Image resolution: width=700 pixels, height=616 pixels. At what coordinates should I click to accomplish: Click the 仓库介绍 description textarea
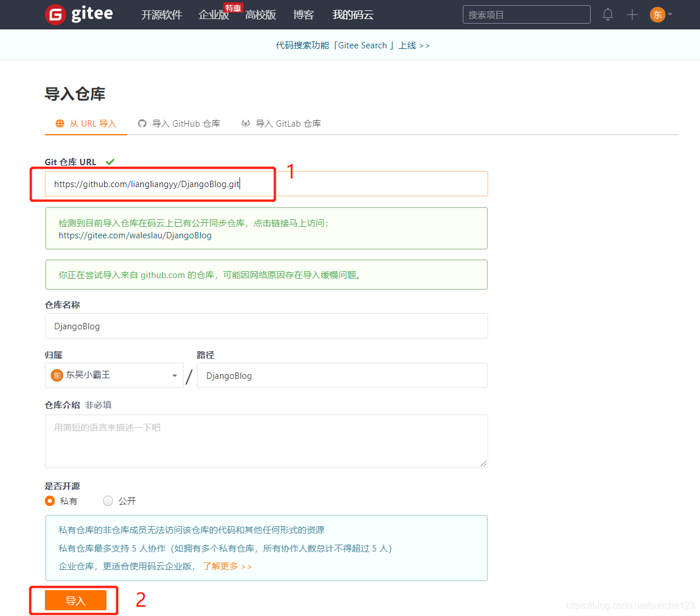(x=267, y=441)
